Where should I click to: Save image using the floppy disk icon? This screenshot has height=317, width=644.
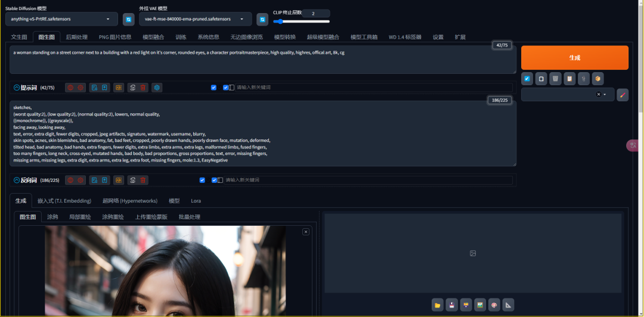pyautogui.click(x=451, y=305)
